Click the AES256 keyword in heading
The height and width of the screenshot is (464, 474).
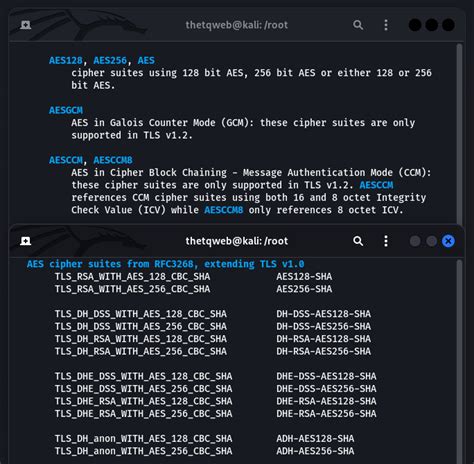[x=110, y=60]
